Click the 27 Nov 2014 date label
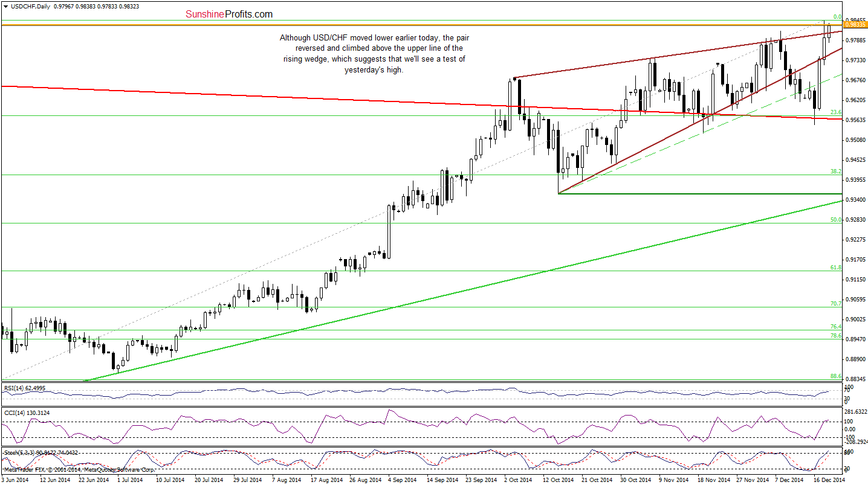Viewport: 868px width, 485px height. pos(753,480)
